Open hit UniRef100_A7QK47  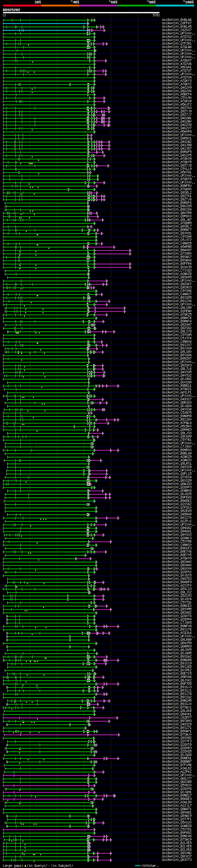[x=177, y=61]
